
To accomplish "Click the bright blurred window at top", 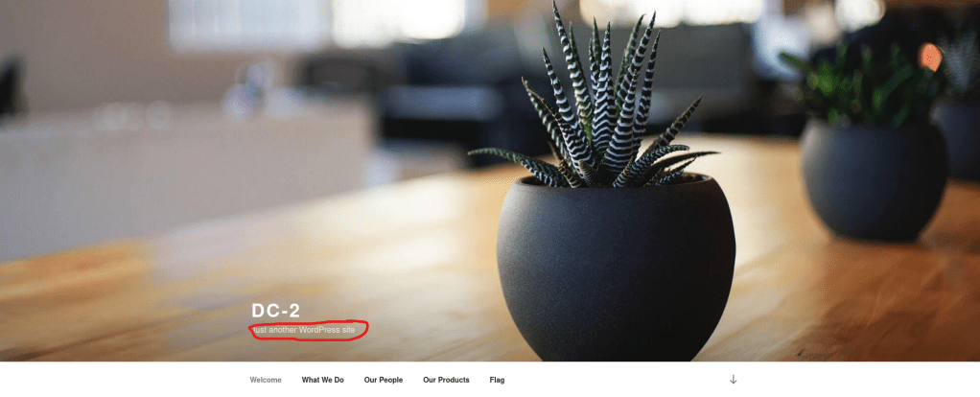I will click(x=318, y=22).
